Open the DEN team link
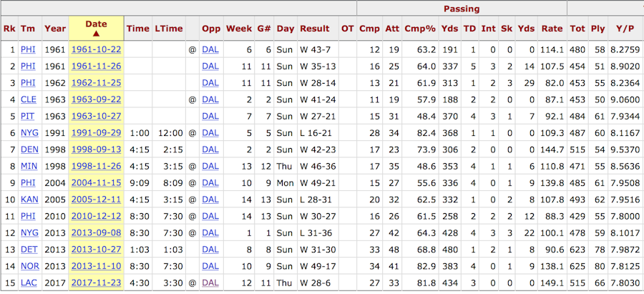644x294 pixels. point(28,150)
